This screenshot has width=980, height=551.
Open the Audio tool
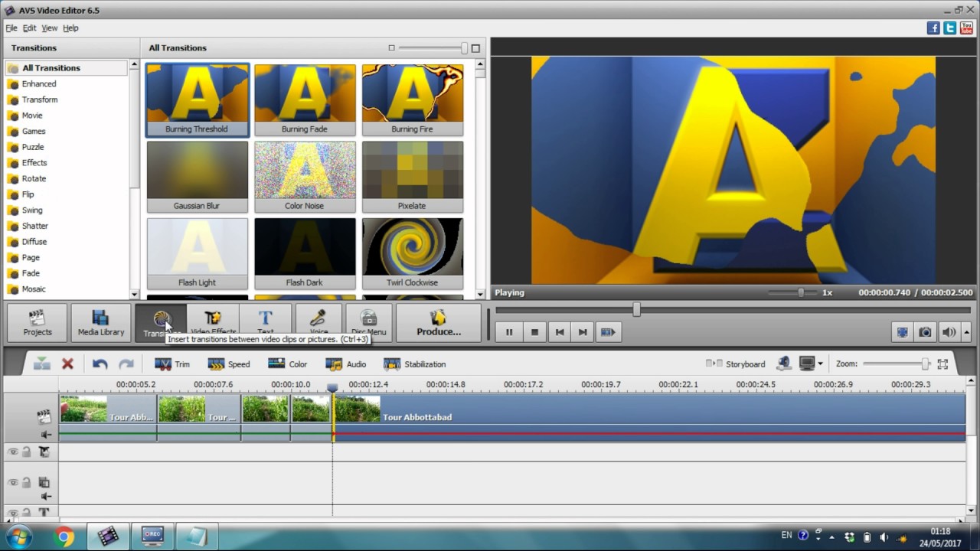pyautogui.click(x=346, y=364)
